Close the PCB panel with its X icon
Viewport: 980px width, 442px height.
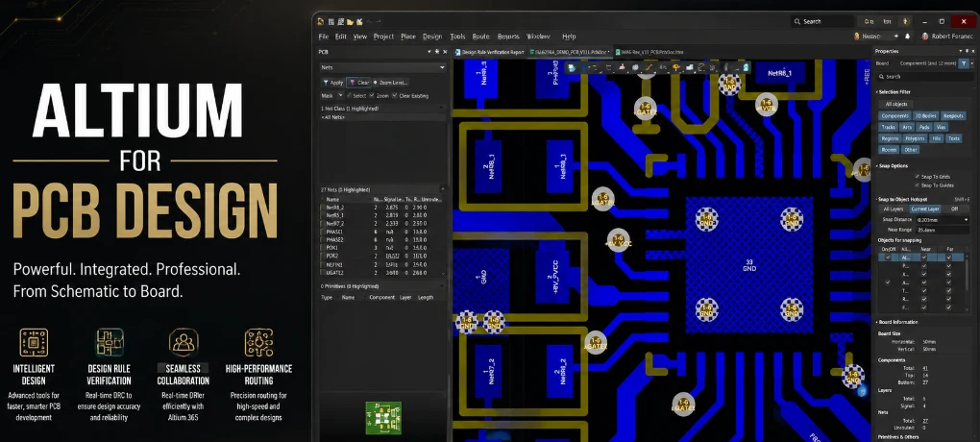coord(445,52)
